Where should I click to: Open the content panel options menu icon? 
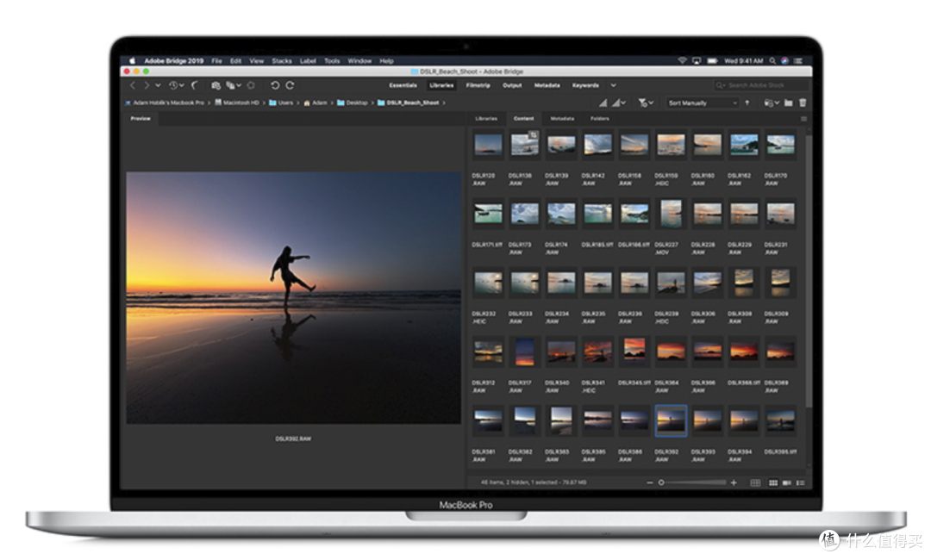point(804,119)
